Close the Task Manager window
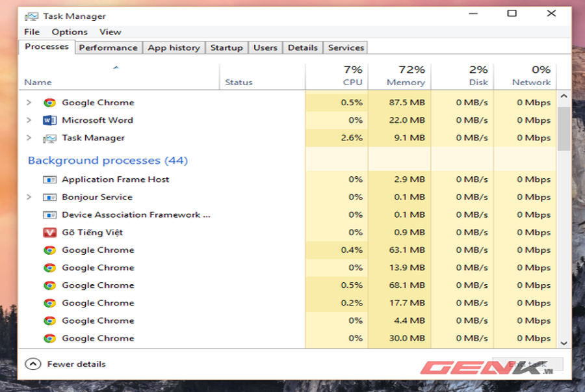Viewport: 585px width, 392px height. click(x=551, y=14)
